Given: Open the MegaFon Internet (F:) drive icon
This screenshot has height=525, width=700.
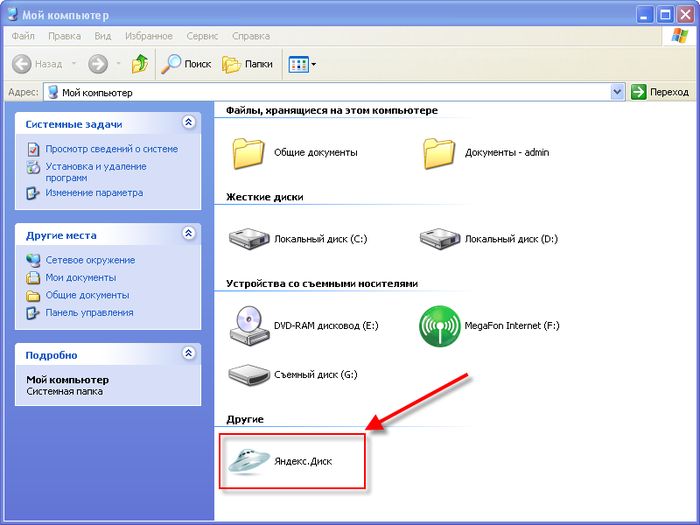Looking at the screenshot, I should pos(439,326).
